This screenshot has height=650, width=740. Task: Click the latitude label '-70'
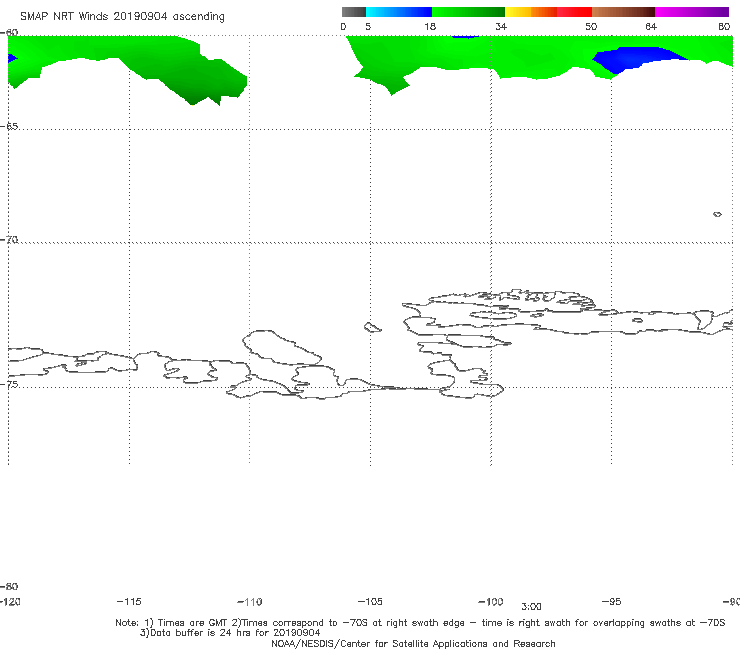[x=9, y=240]
